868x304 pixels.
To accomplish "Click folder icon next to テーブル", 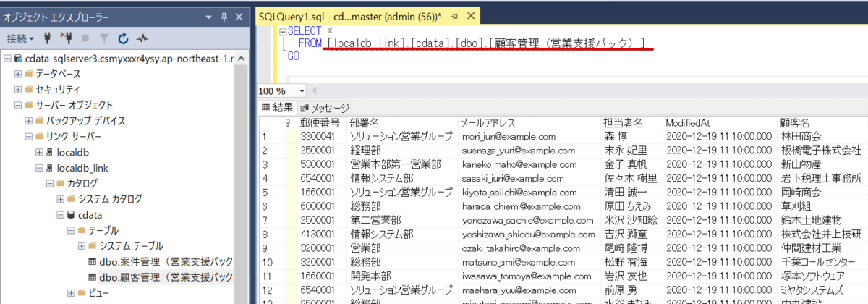I will click(x=82, y=230).
